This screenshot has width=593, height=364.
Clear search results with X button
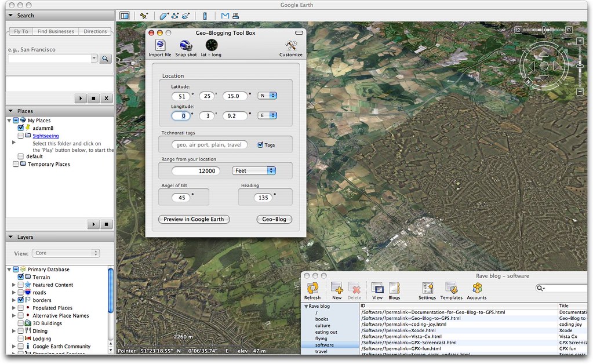click(x=106, y=99)
